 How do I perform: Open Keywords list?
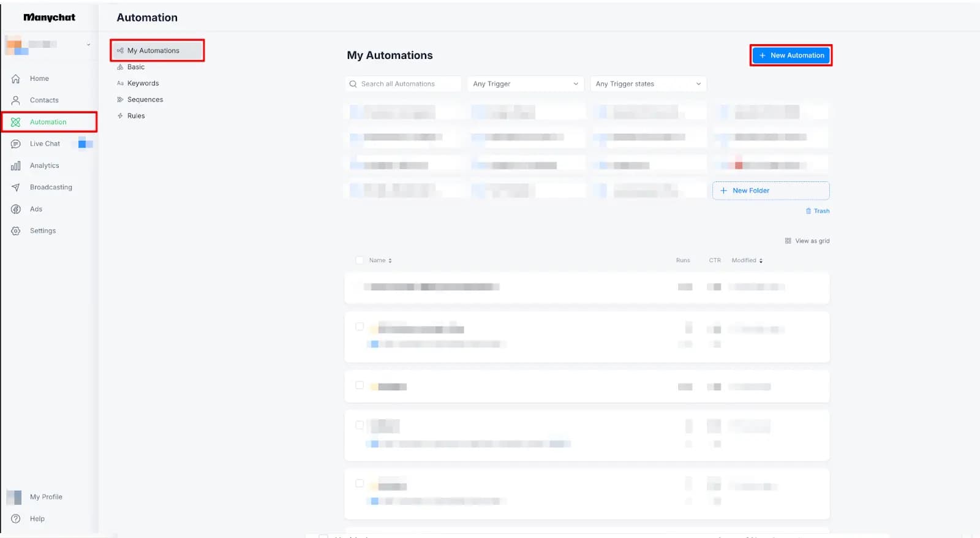(143, 83)
